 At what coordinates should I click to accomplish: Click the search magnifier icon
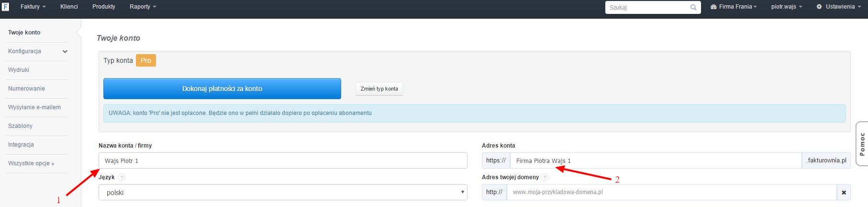pyautogui.click(x=693, y=7)
